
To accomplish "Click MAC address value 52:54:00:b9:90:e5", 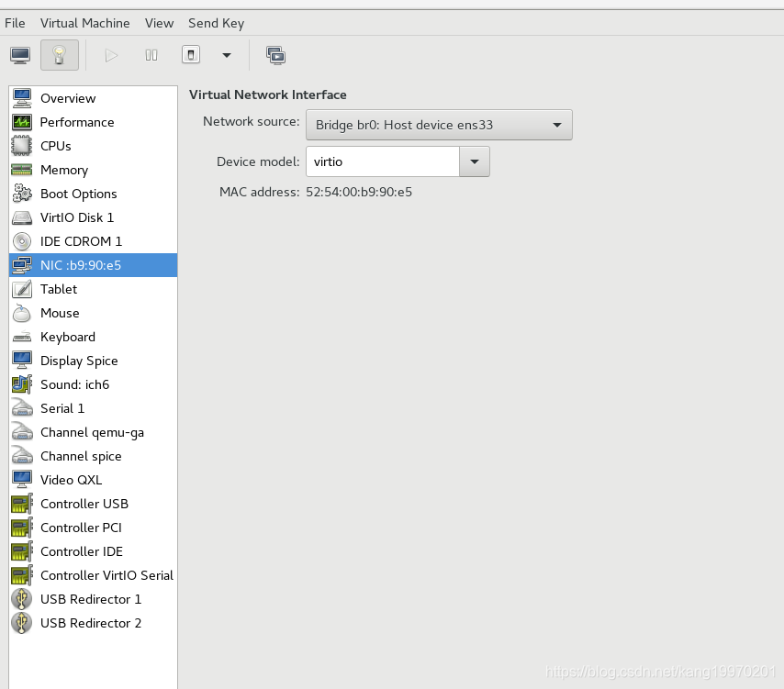I will (359, 192).
